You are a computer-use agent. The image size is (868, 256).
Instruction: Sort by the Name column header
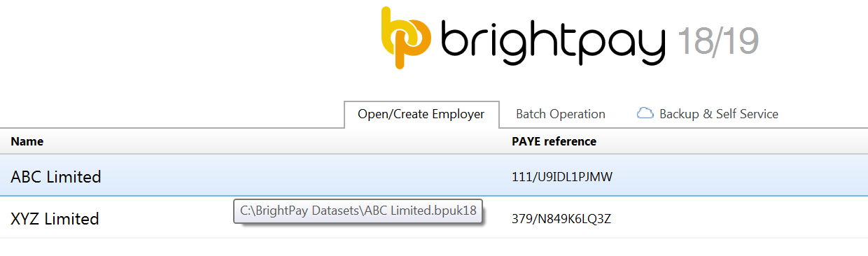[x=27, y=141]
